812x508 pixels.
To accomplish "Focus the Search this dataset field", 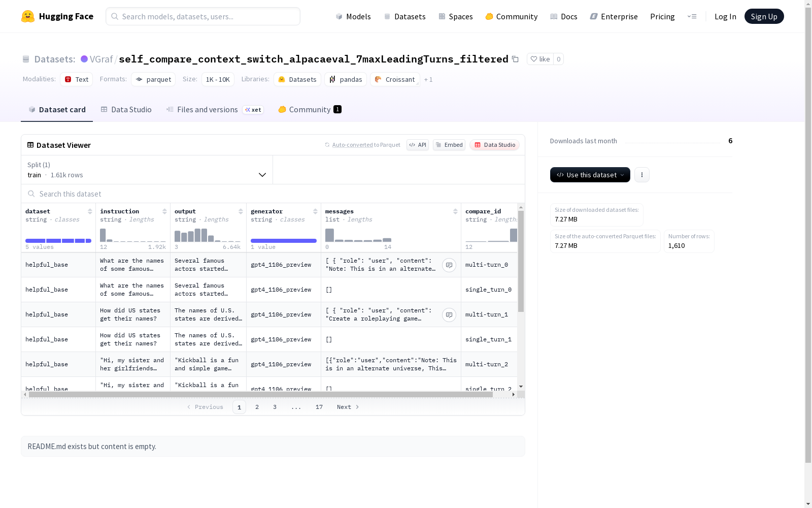I will click(273, 194).
